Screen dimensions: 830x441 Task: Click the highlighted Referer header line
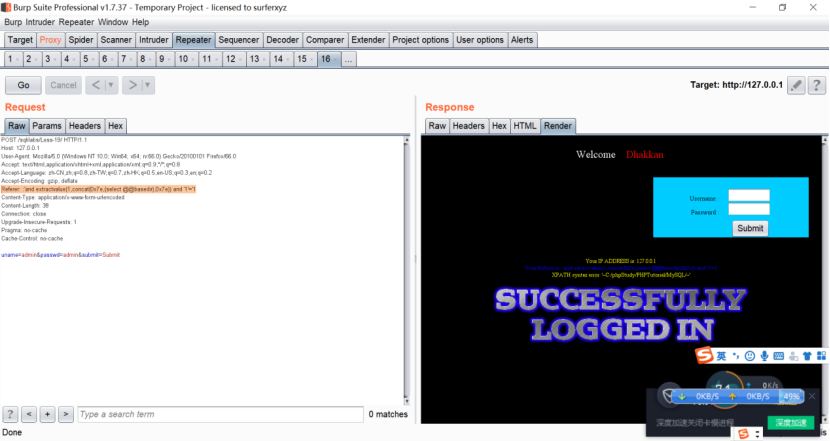pyautogui.click(x=98, y=189)
